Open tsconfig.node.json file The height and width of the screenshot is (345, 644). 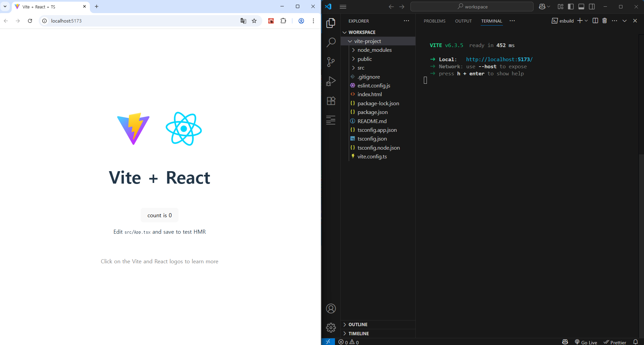click(378, 148)
